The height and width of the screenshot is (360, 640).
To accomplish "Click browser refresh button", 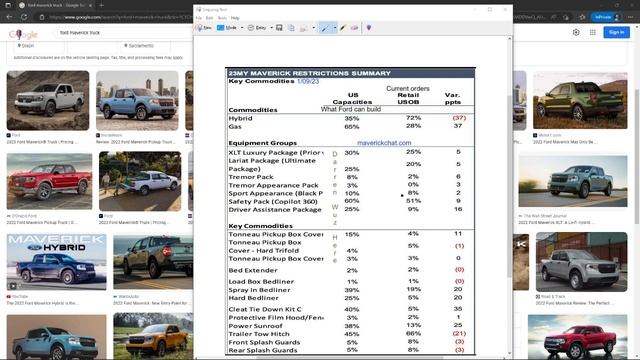I will (x=24, y=17).
